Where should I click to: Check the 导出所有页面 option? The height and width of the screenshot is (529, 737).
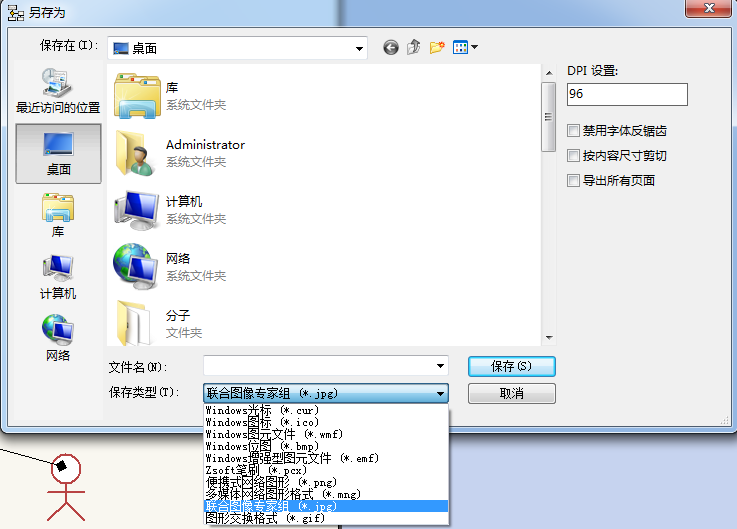pyautogui.click(x=573, y=181)
